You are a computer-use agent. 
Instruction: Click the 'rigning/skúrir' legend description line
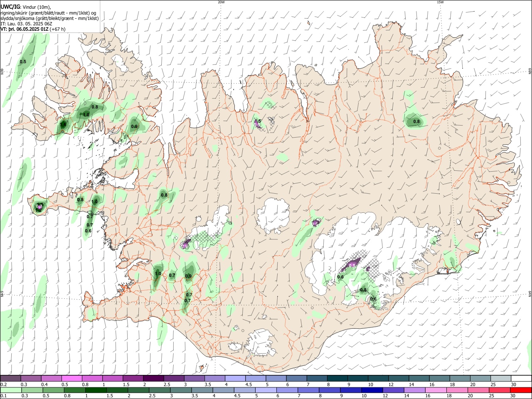[x=49, y=13]
